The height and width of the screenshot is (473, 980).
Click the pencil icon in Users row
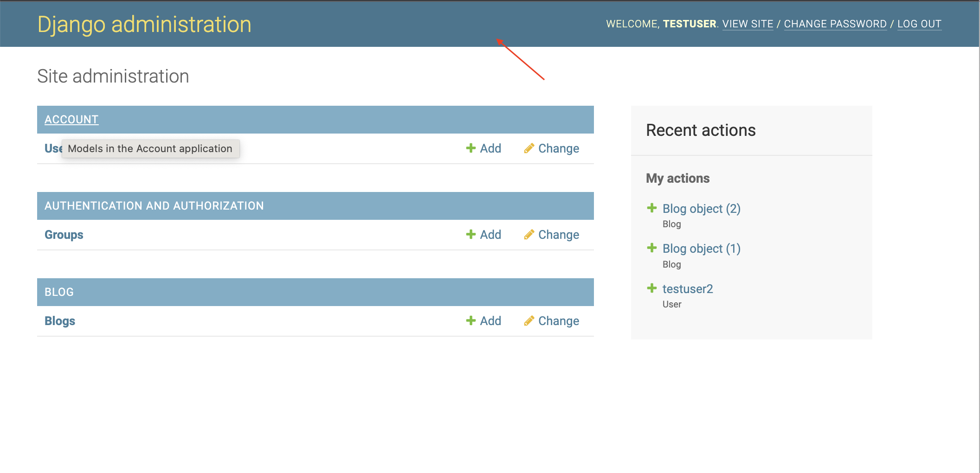tap(529, 148)
